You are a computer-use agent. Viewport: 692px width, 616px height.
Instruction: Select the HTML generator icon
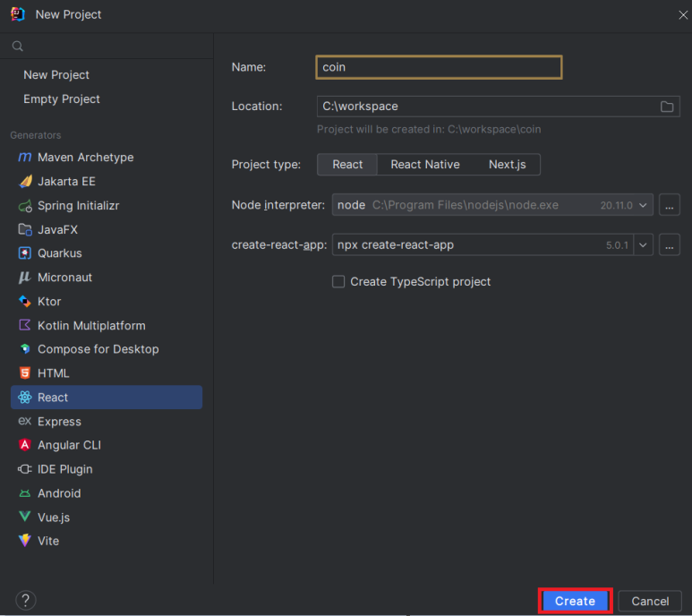[25, 373]
